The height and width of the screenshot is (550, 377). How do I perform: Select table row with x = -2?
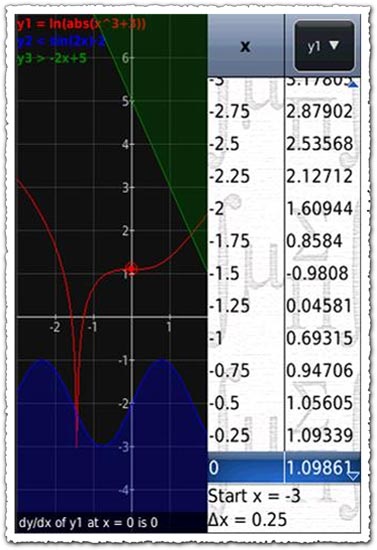[284, 209]
